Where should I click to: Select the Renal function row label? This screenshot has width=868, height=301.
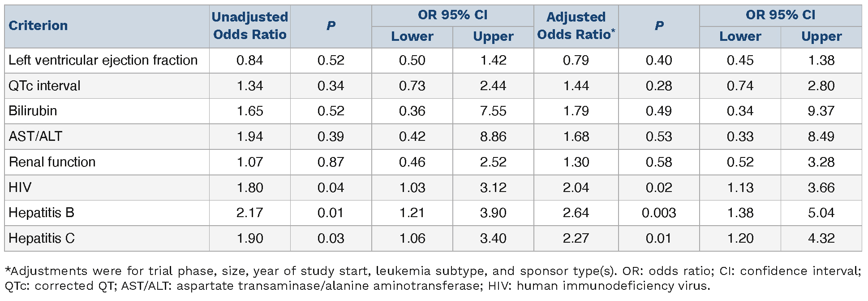tap(52, 162)
